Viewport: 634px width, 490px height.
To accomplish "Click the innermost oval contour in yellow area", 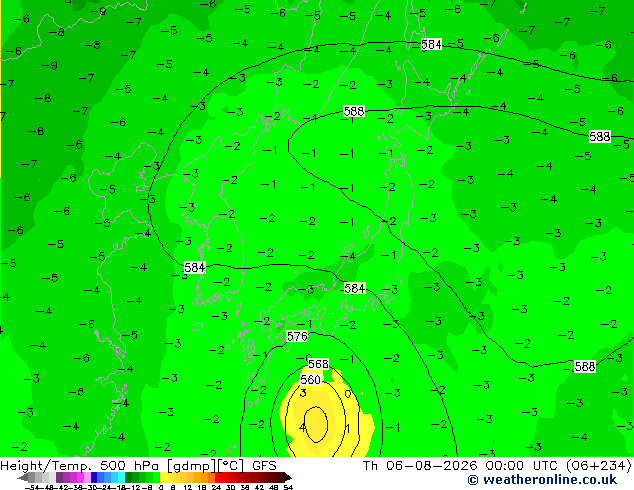I will [316, 424].
